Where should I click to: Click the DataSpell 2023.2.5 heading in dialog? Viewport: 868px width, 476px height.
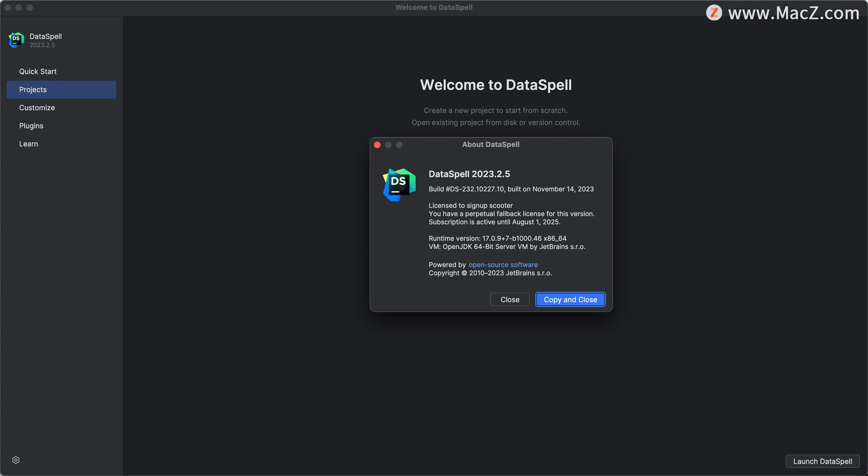pos(469,174)
